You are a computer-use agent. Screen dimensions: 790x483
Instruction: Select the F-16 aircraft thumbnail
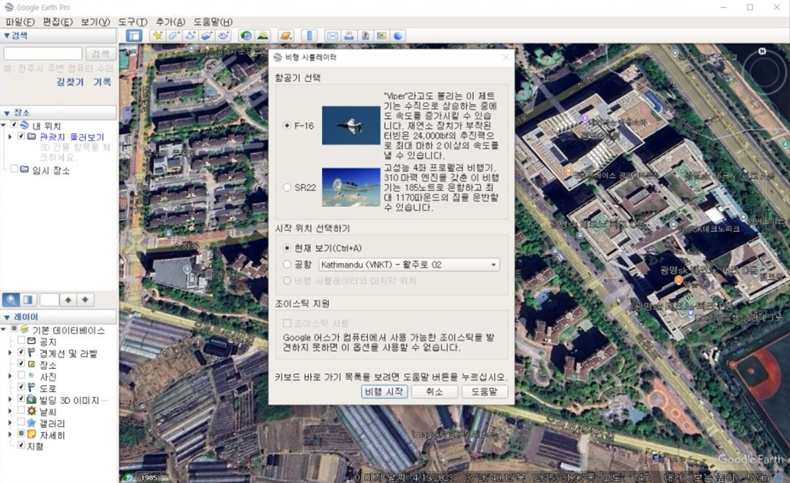click(351, 125)
